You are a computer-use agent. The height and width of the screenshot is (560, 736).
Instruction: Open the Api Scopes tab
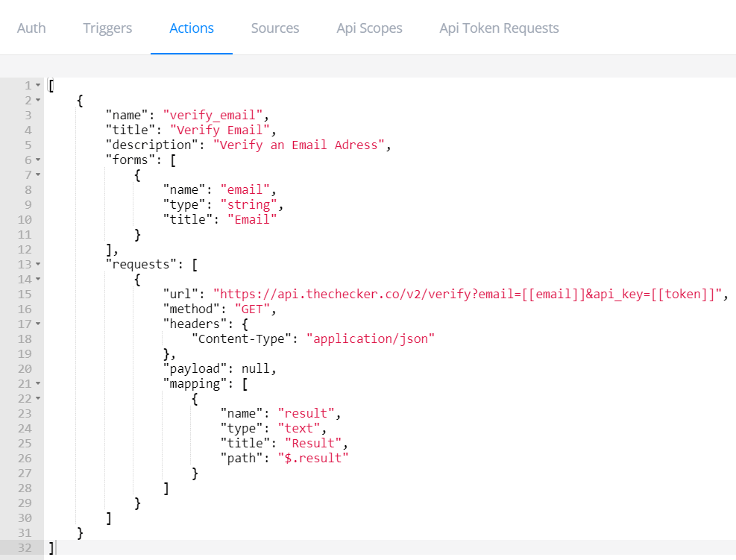369,28
